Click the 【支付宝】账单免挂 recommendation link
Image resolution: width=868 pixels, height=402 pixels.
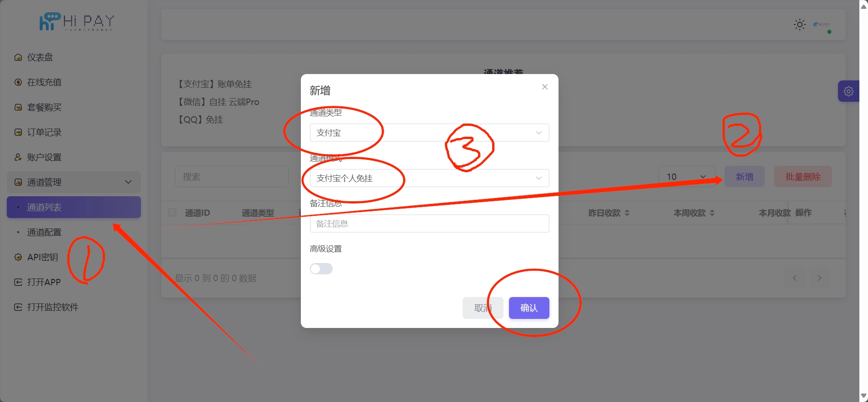coord(214,84)
